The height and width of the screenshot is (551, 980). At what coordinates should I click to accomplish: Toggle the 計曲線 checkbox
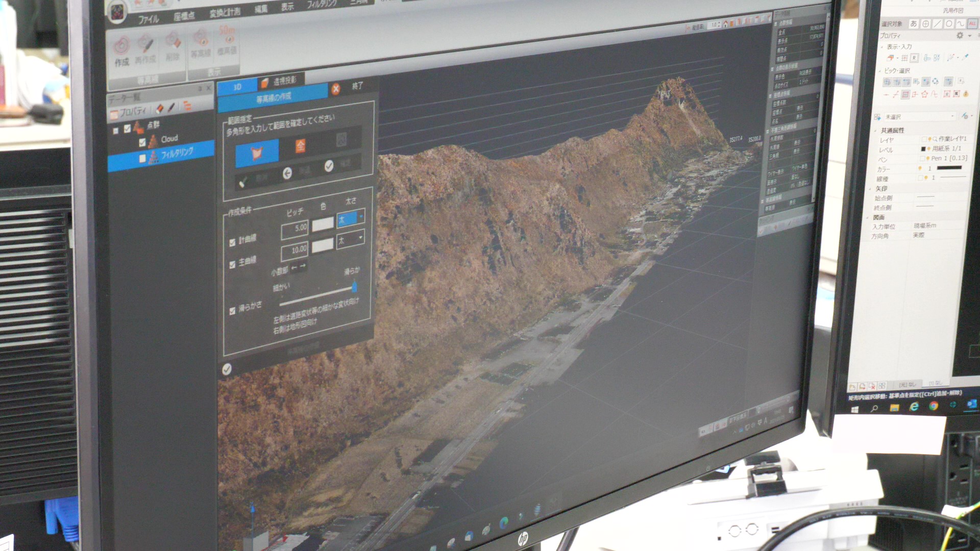click(x=232, y=242)
